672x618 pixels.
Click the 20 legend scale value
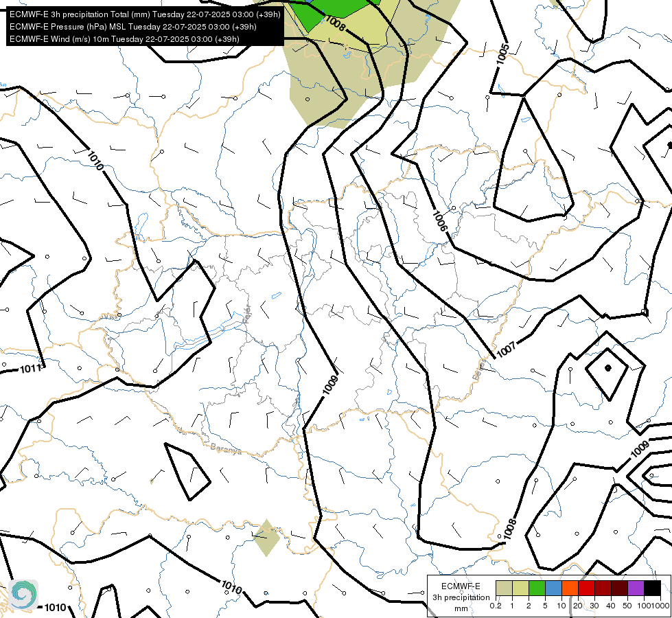click(578, 606)
